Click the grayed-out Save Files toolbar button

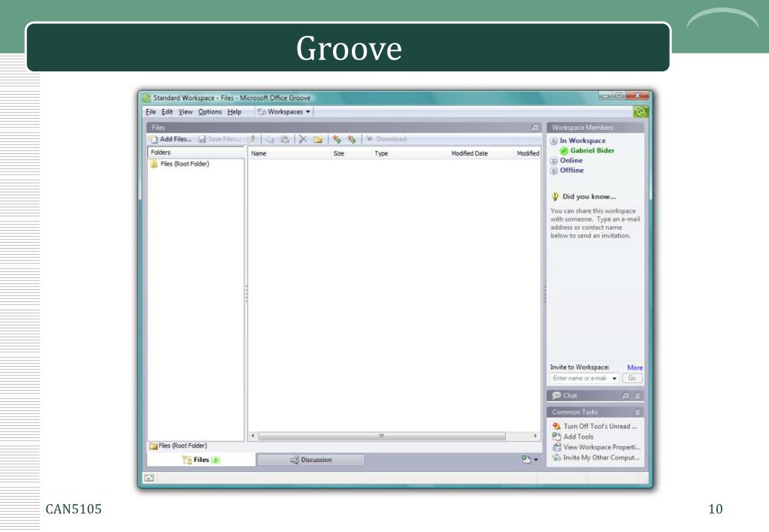[x=219, y=139]
